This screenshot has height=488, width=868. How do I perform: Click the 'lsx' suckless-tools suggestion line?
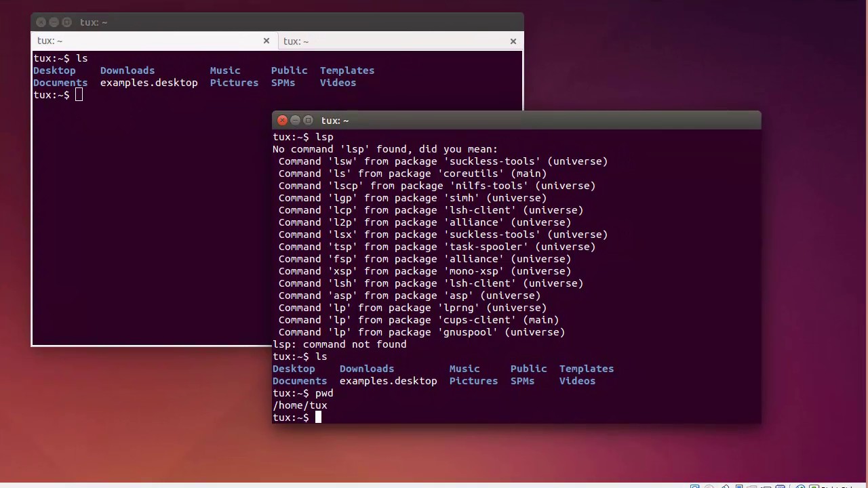click(443, 235)
